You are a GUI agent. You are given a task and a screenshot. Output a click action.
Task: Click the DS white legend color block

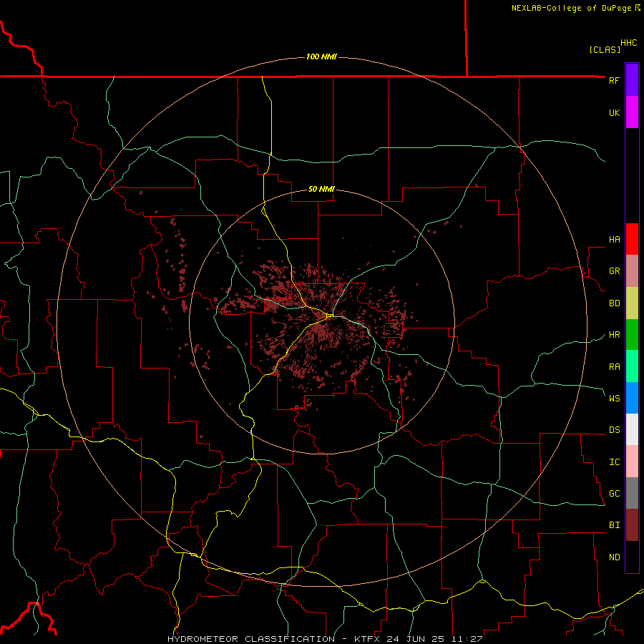coord(632,429)
